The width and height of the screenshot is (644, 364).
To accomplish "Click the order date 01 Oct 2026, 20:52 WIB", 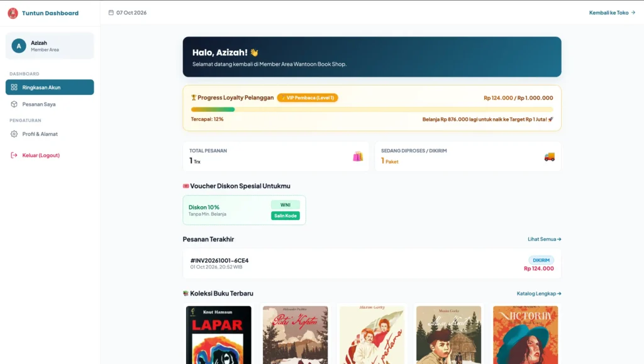I will (216, 267).
